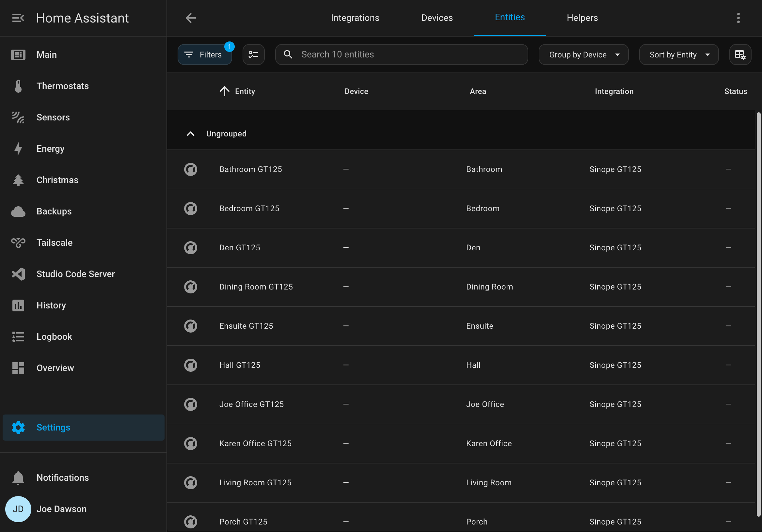
Task: Click the Bathroom area cell
Action: point(484,170)
